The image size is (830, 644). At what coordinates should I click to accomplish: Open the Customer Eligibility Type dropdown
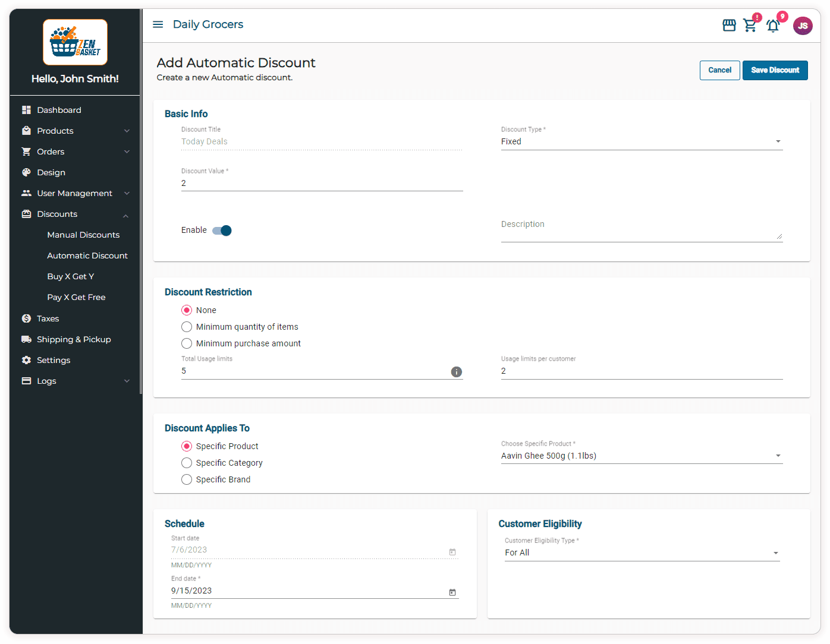coord(641,553)
